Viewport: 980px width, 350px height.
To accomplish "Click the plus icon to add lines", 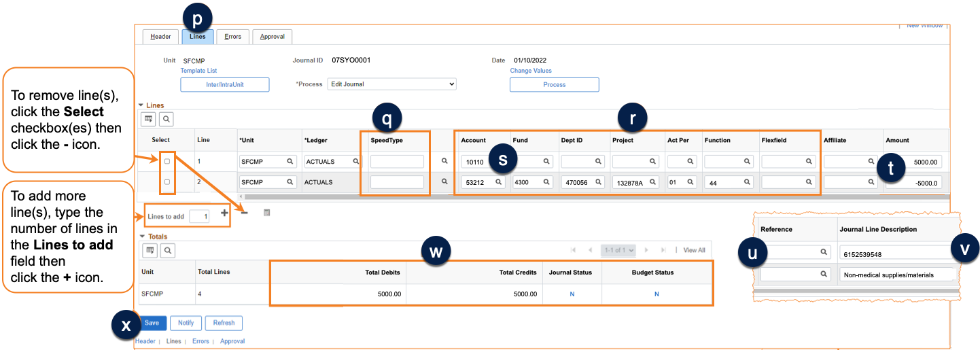I will (x=224, y=213).
